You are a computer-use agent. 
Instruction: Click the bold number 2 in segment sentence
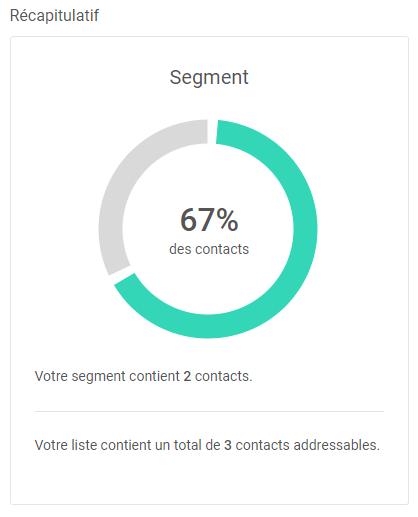(x=187, y=376)
